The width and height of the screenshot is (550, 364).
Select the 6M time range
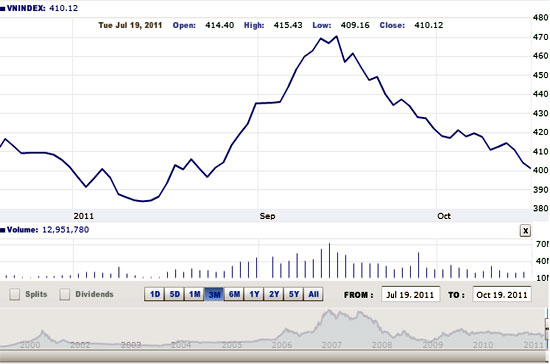234,294
